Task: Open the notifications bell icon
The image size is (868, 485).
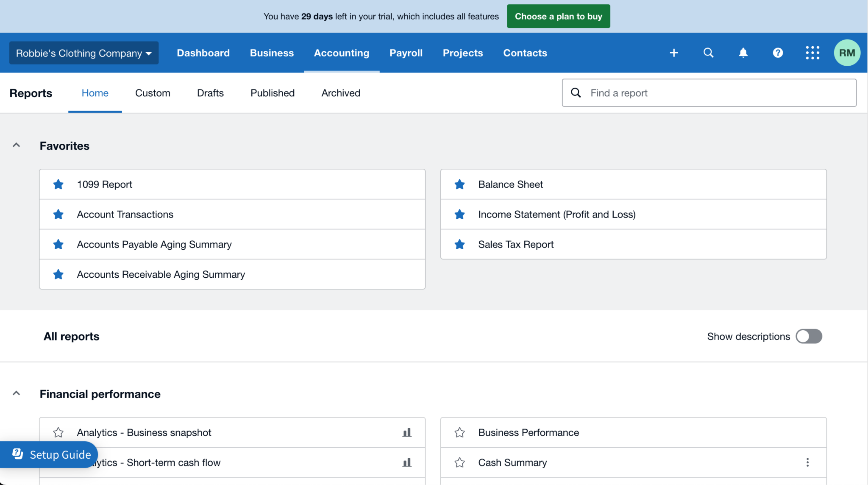Action: pyautogui.click(x=743, y=53)
